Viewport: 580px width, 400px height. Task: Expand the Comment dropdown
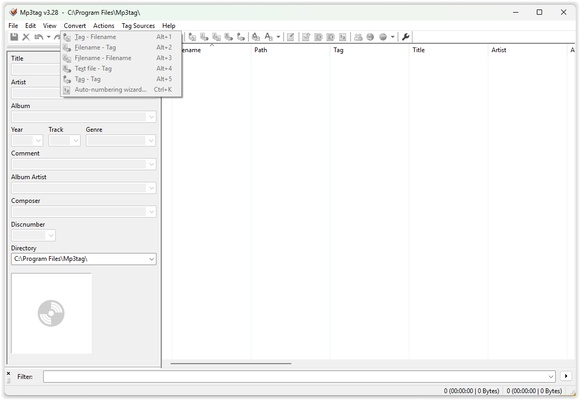click(151, 164)
